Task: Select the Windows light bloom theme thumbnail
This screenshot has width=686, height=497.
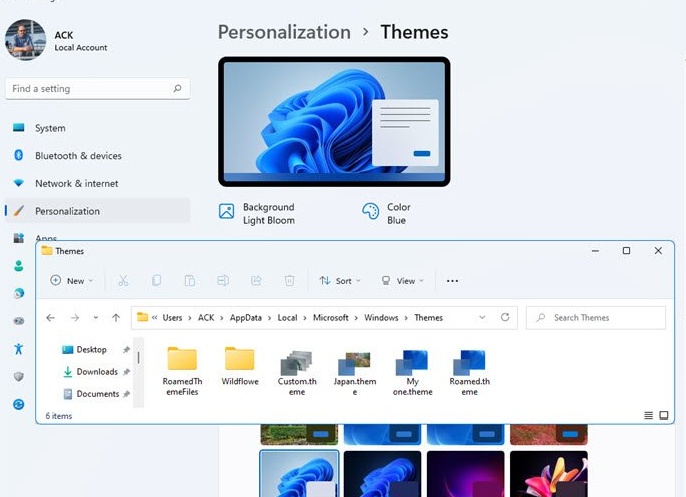Action: point(299,474)
